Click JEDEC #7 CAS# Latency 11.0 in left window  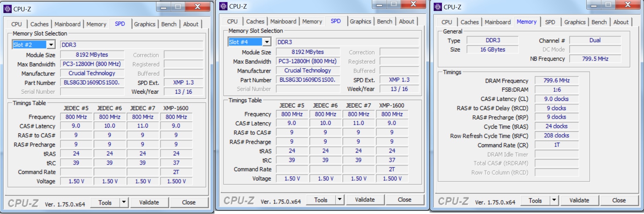[x=143, y=126]
